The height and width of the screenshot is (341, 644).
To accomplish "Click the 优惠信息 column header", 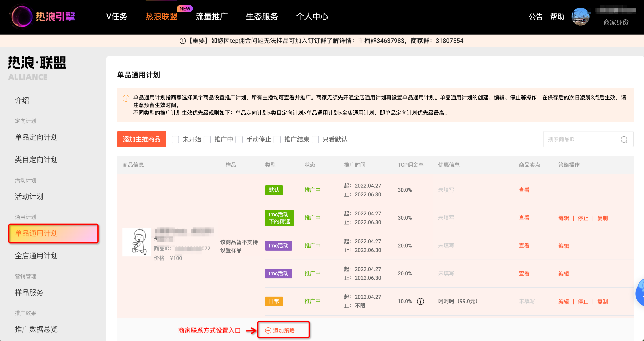I will (448, 165).
